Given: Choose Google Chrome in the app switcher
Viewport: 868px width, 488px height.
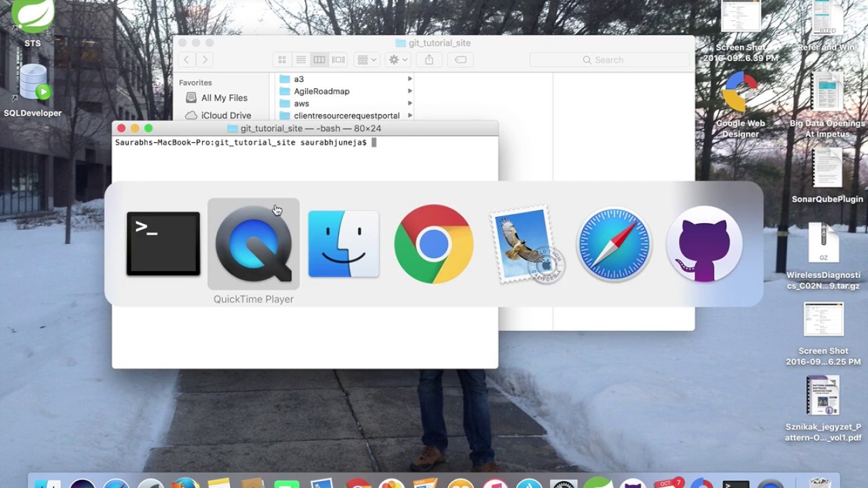Looking at the screenshot, I should (434, 244).
